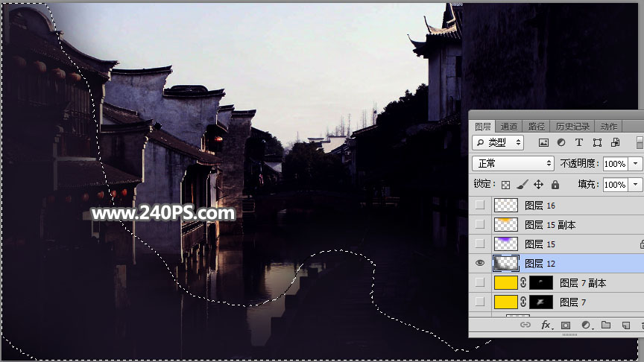Open layer styles fx menu
The width and height of the screenshot is (644, 362).
[546, 325]
